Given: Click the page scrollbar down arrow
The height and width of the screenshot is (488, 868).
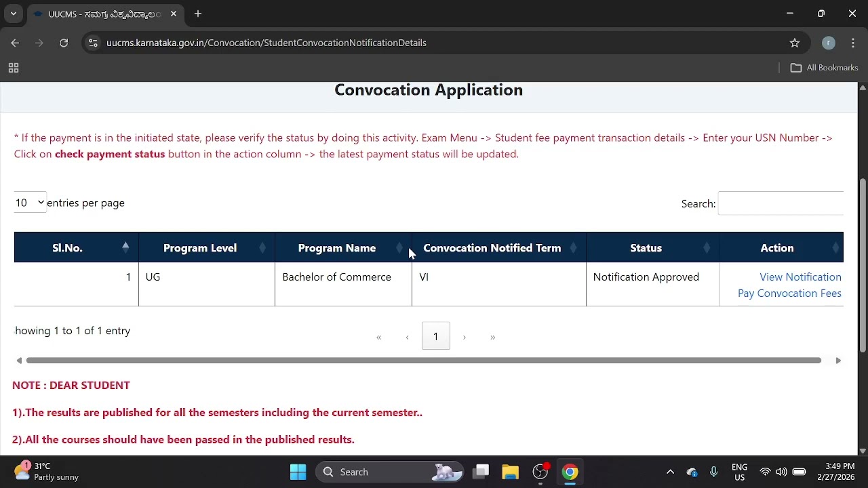Looking at the screenshot, I should tap(863, 451).
